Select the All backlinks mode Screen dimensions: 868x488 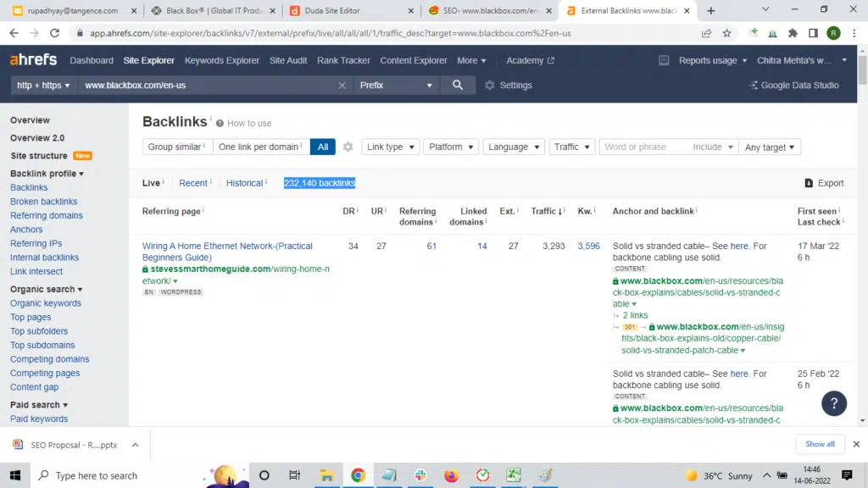point(323,147)
